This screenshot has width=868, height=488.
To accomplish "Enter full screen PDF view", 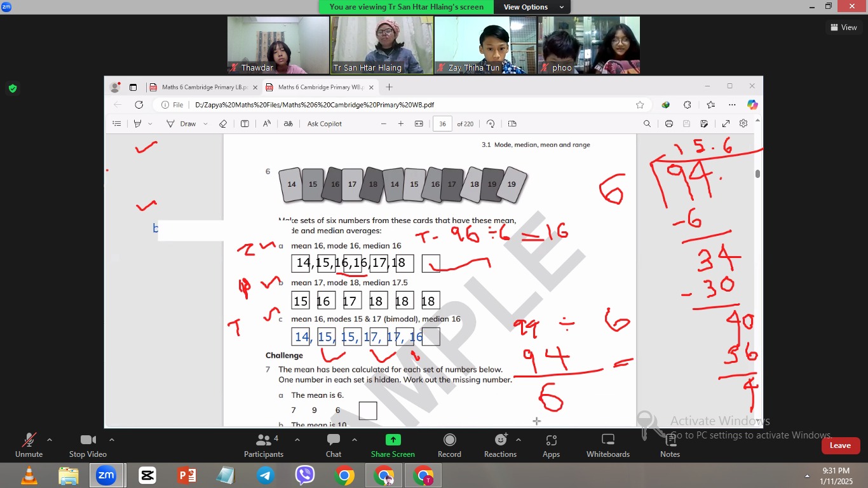I will [x=726, y=124].
